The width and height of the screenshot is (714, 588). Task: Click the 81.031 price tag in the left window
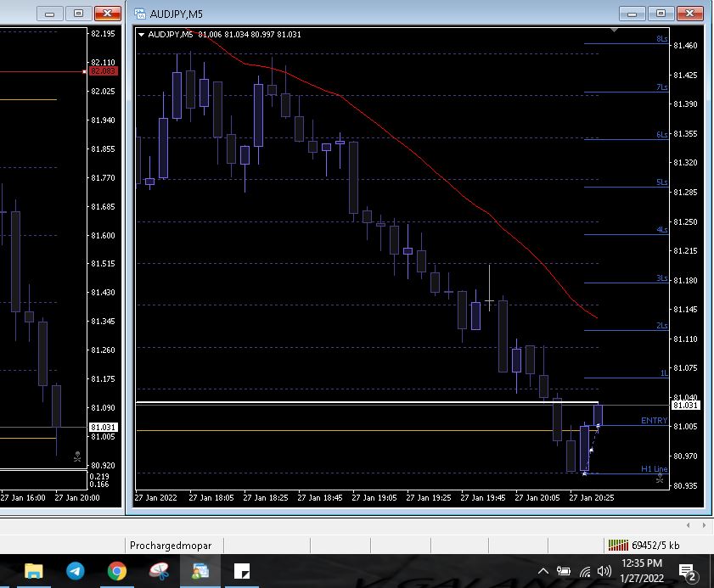(104, 427)
